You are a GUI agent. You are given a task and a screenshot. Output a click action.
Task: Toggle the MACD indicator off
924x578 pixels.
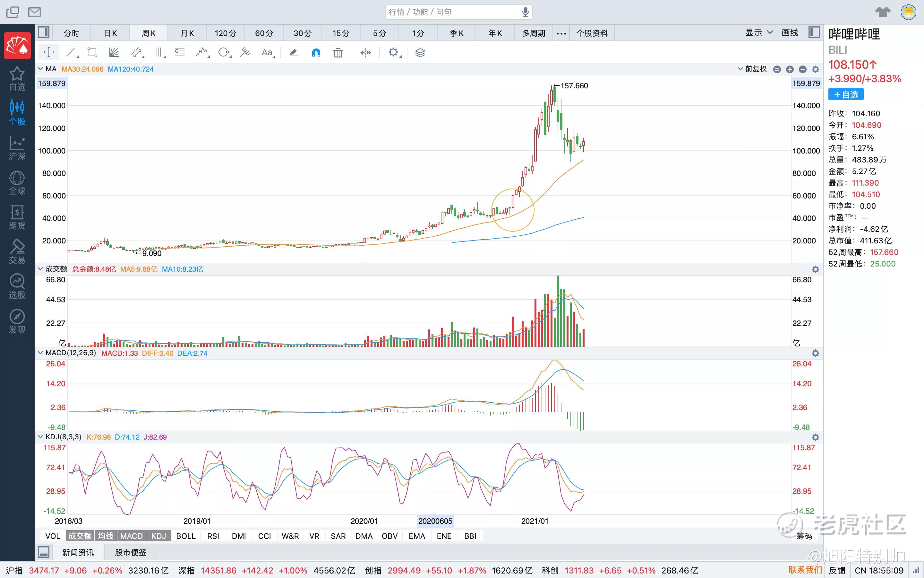(x=131, y=536)
